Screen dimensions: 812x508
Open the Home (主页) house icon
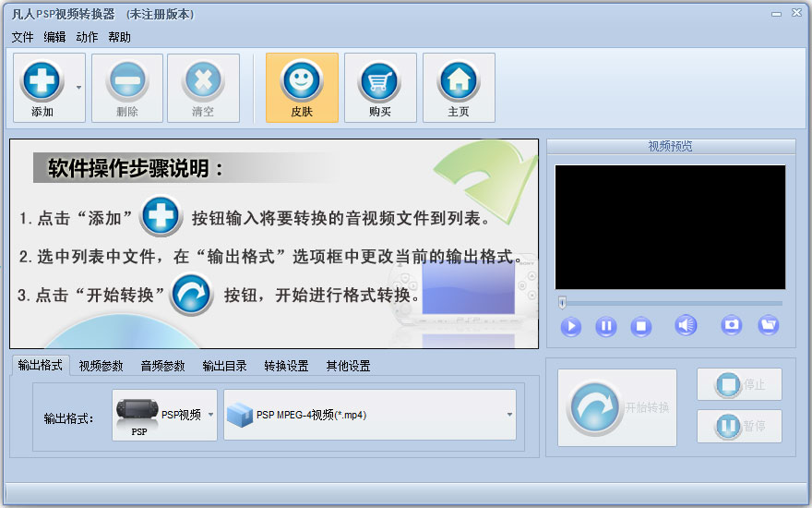point(459,80)
